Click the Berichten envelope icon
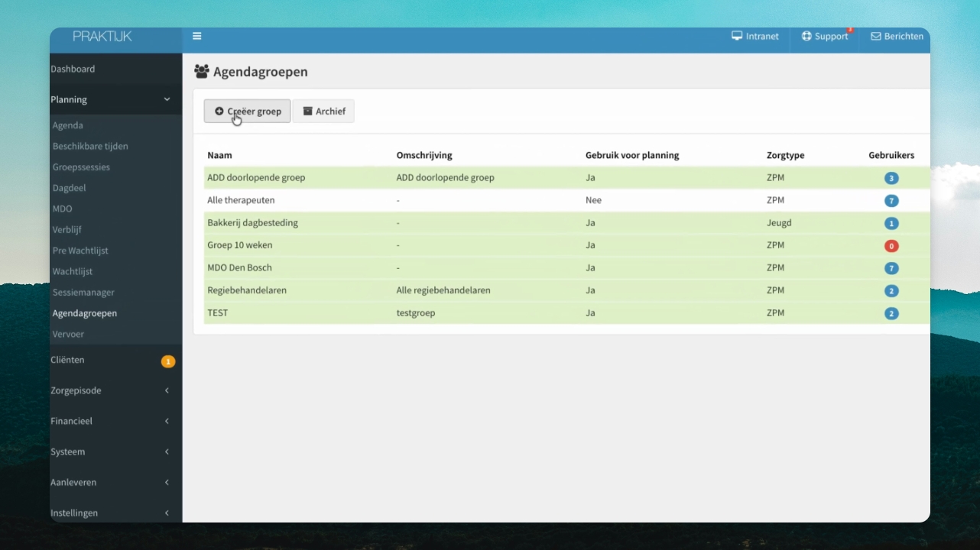 (x=876, y=36)
